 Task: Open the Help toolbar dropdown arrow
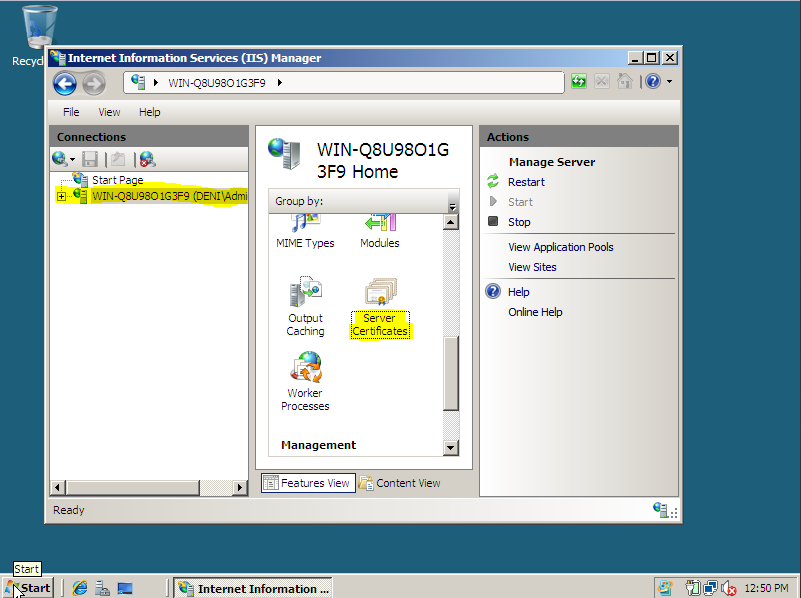click(x=669, y=82)
